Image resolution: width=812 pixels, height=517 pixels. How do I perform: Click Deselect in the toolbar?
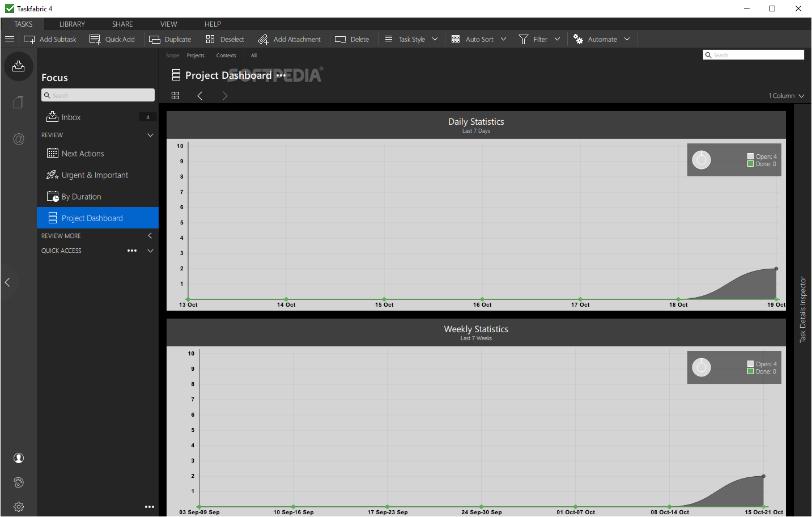(x=225, y=39)
